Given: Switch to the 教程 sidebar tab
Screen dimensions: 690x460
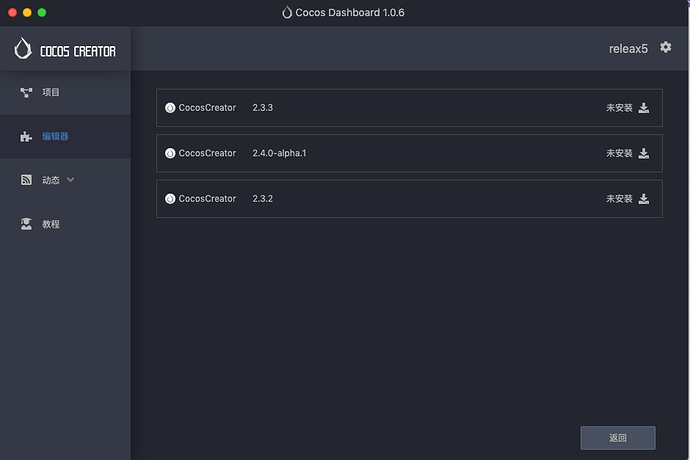Looking at the screenshot, I should tap(51, 224).
